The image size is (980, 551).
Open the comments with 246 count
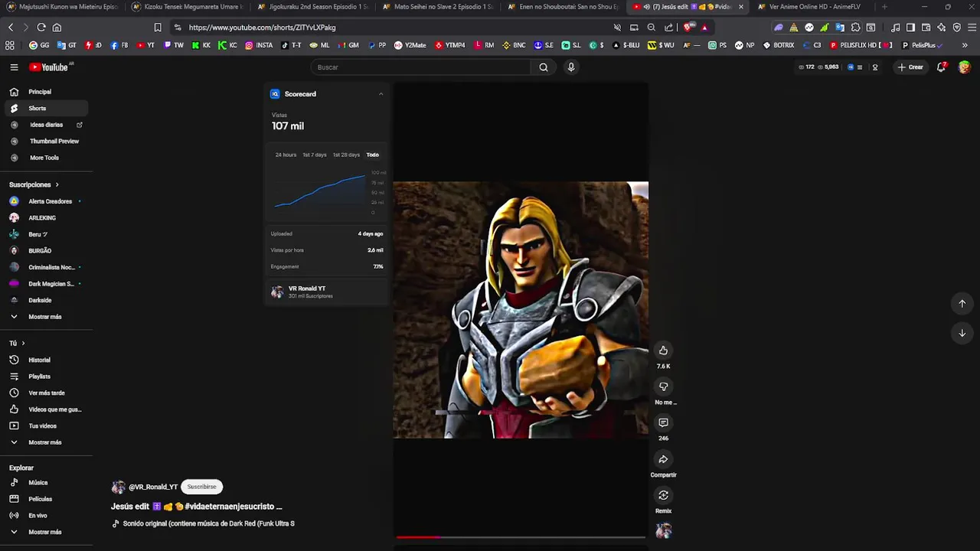tap(663, 422)
